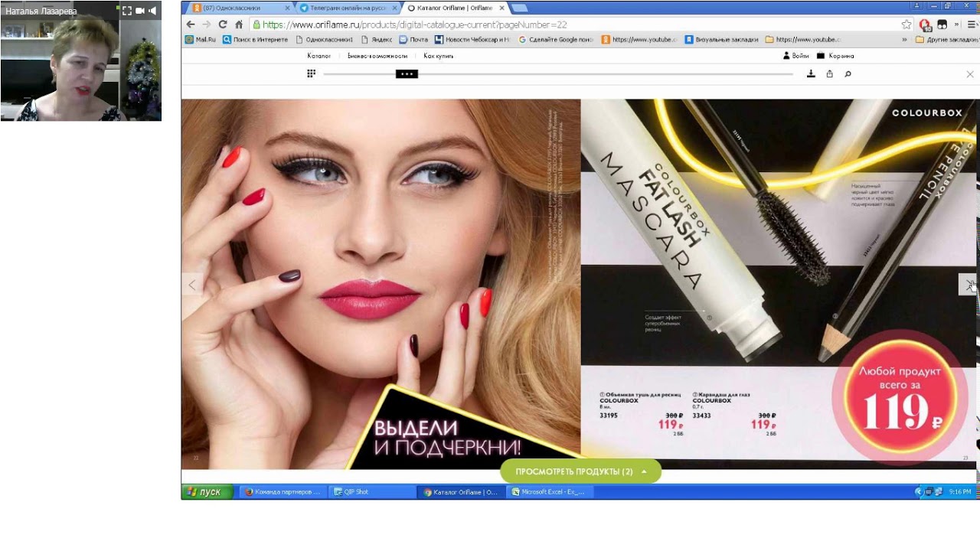Open the Mail.Ru bookmark

point(201,39)
